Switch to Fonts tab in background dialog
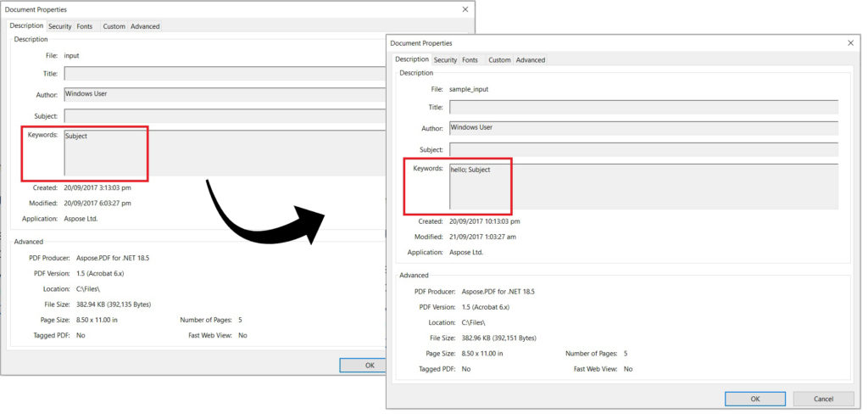The height and width of the screenshot is (419, 868). [x=84, y=26]
